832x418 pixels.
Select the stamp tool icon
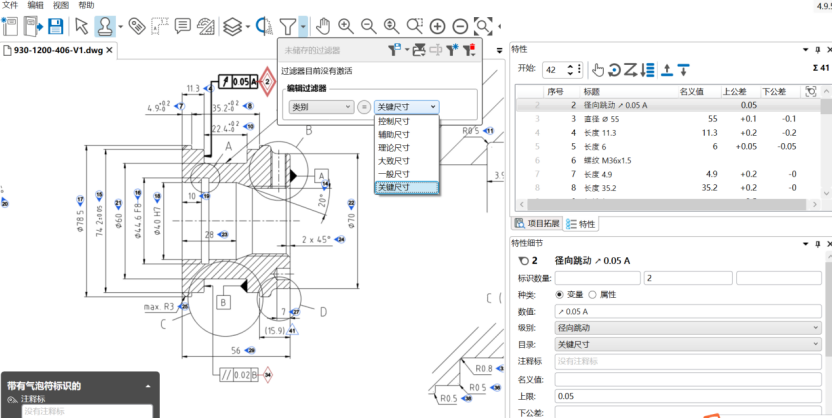(x=104, y=25)
